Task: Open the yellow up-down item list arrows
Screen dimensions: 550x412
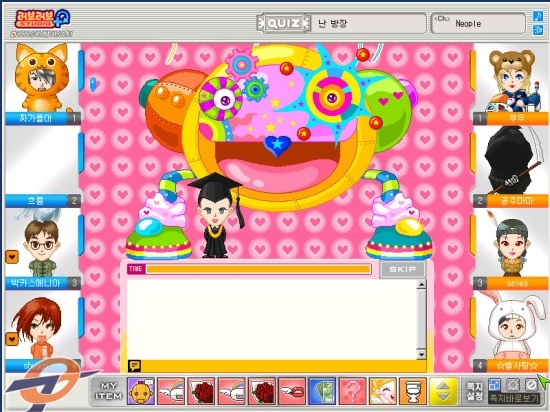Action: click(x=444, y=391)
